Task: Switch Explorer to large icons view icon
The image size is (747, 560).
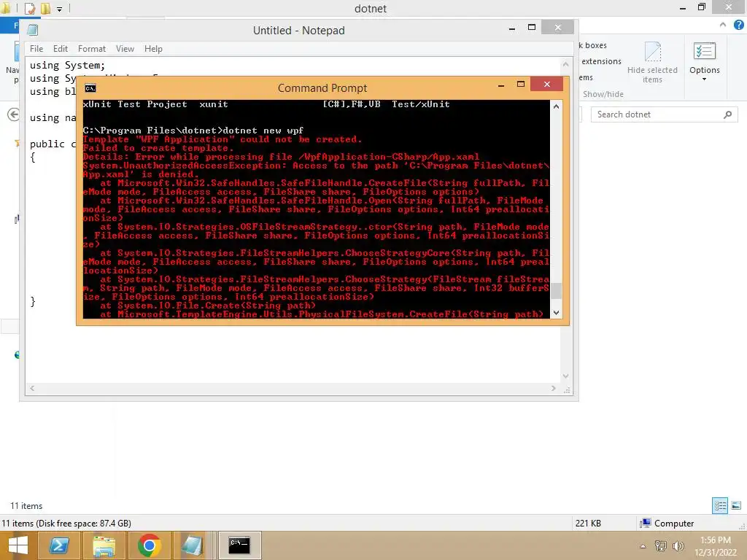Action: 736,505
